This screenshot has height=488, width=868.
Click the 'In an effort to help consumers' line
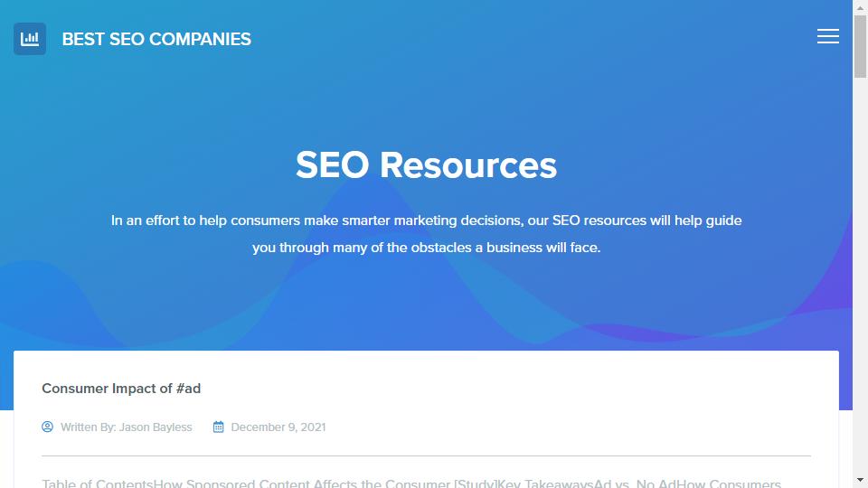pyautogui.click(x=426, y=221)
